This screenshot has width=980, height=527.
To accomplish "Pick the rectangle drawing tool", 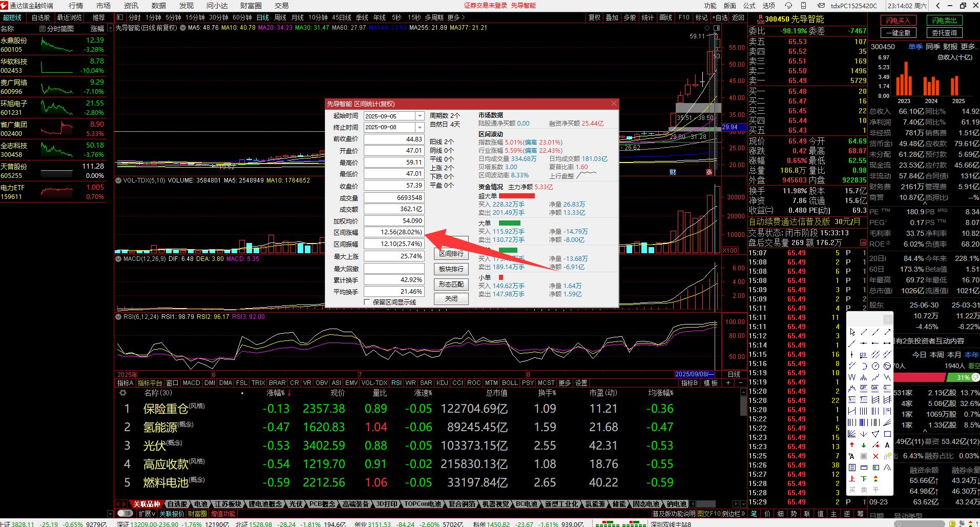I will 887,434.
